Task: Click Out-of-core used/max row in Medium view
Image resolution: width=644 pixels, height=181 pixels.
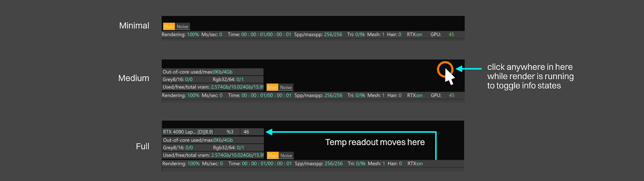Action: (x=198, y=72)
